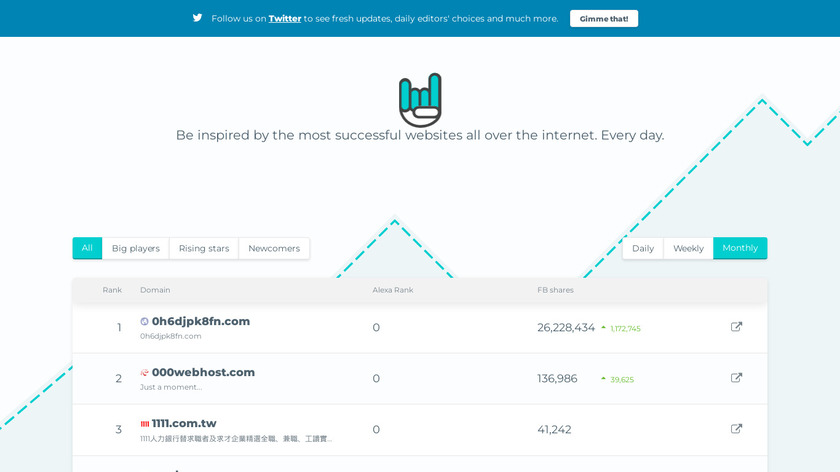View the Newcomers list
Viewport: 840px width, 472px height.
coord(274,248)
